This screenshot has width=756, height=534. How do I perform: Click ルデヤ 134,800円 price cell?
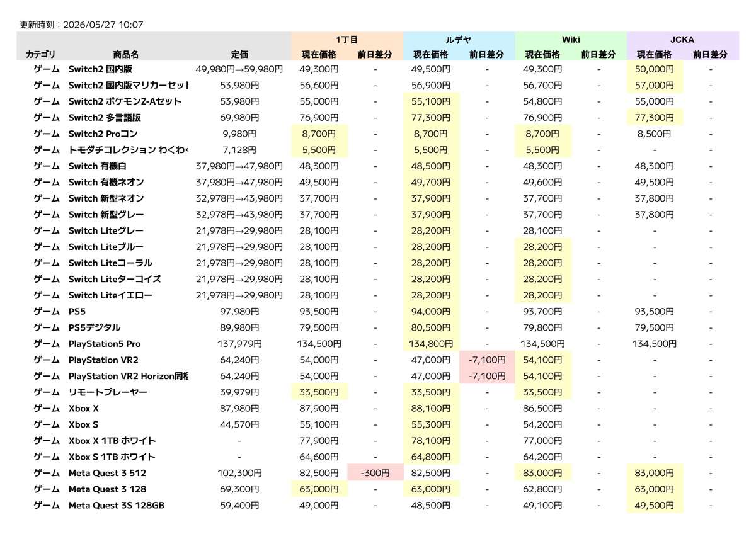coord(431,344)
